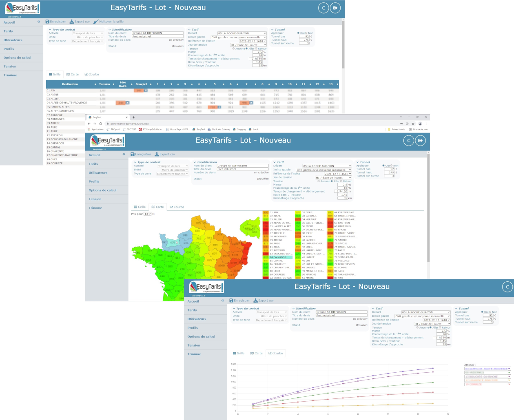Open Profils in the Courbe-view window sidebar
Viewport: 514px width, 420px height.
tap(193, 328)
